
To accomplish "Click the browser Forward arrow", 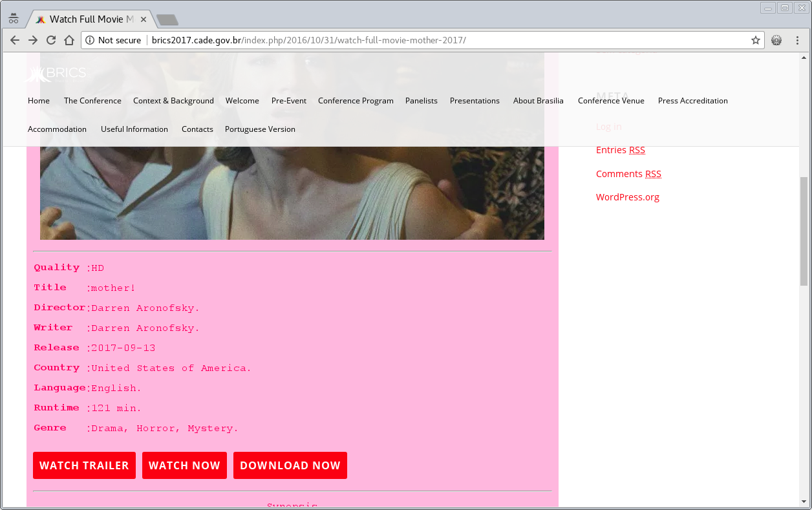I will [33, 40].
